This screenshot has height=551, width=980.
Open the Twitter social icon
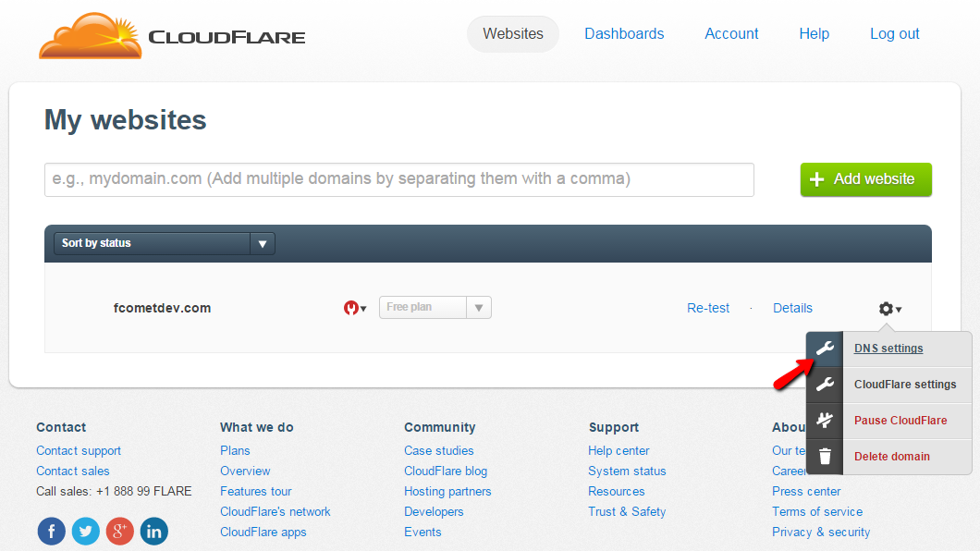click(x=86, y=532)
